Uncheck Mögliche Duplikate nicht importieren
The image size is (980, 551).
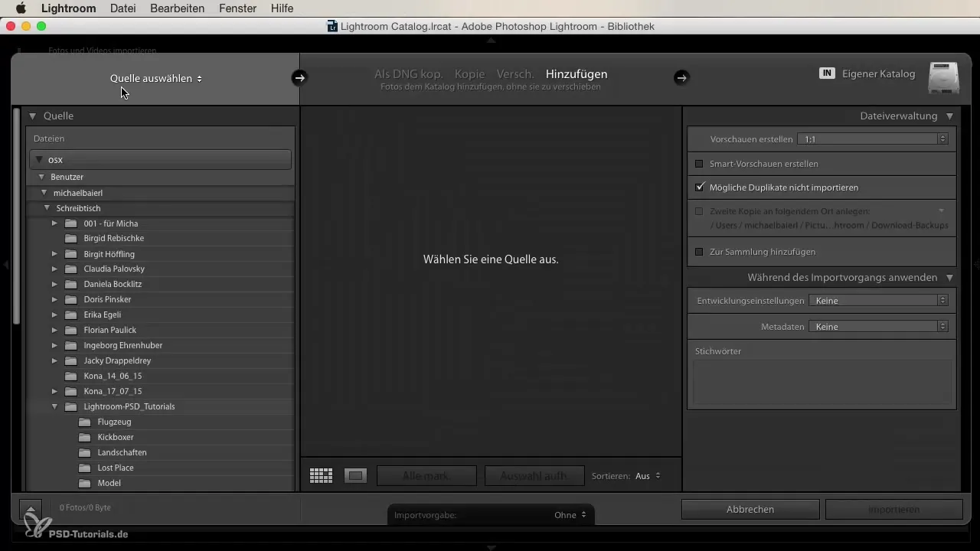tap(699, 187)
